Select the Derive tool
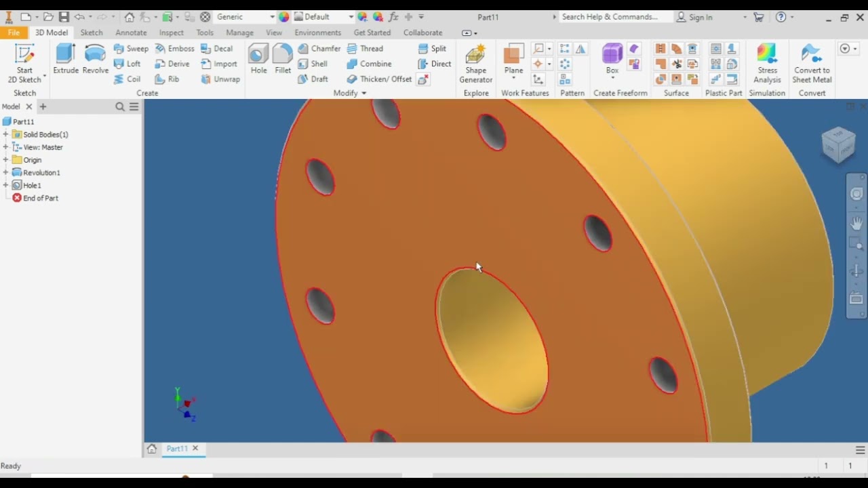Image resolution: width=868 pixels, height=488 pixels. 172,64
